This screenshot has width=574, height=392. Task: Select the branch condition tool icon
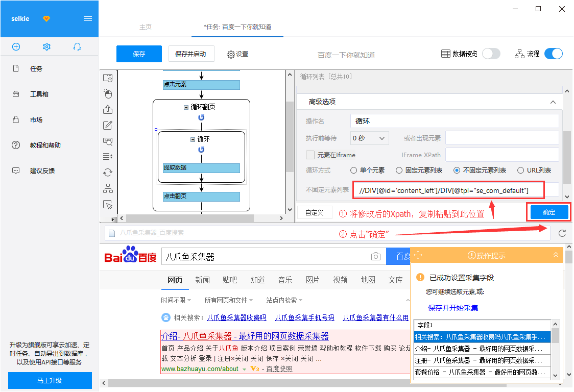coord(108,188)
